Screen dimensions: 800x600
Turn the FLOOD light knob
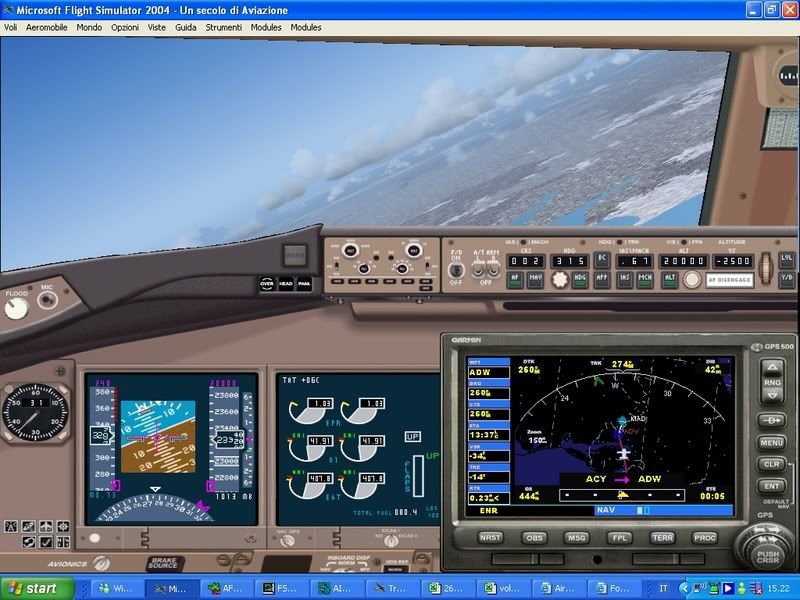16,308
